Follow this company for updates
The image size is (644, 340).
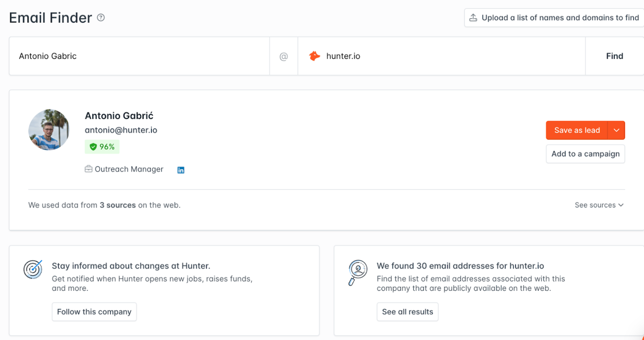(x=94, y=311)
